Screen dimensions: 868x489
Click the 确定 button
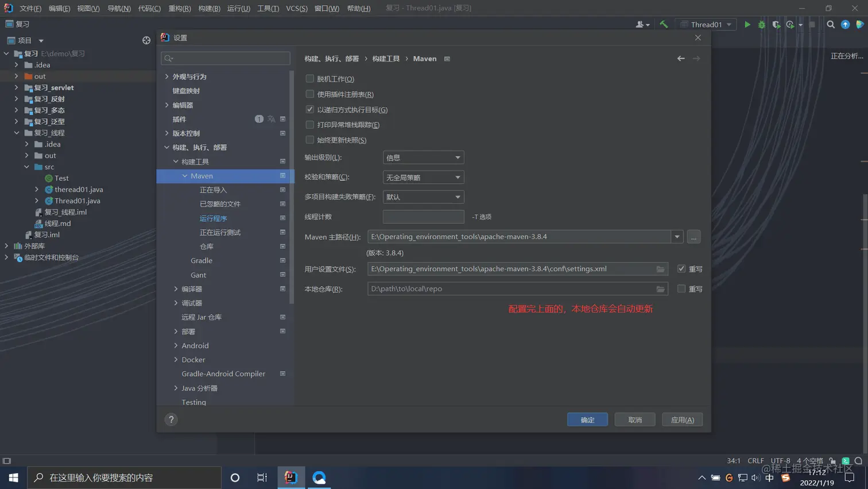[587, 419]
